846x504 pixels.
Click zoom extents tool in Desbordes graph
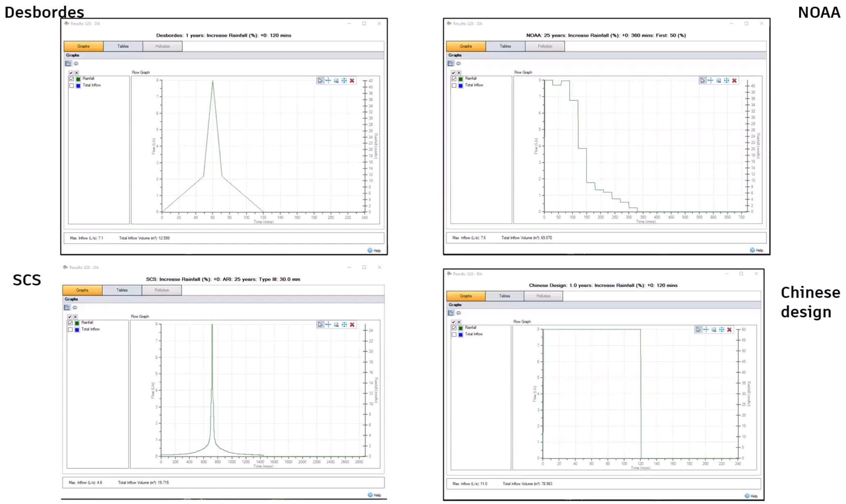[344, 80]
